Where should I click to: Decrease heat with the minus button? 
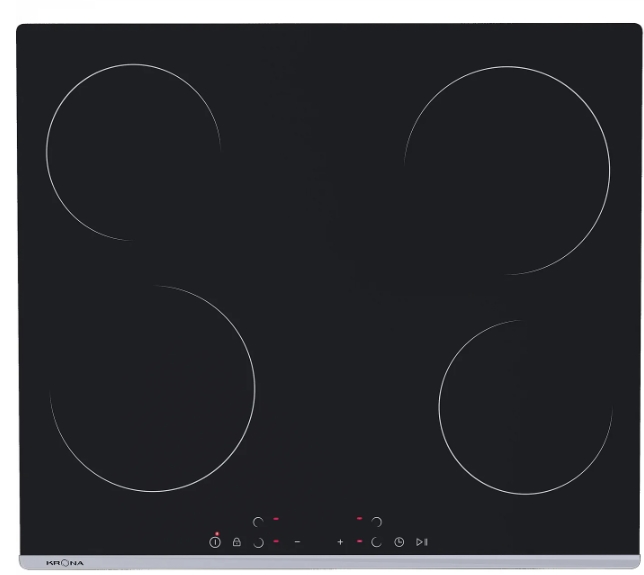point(297,542)
